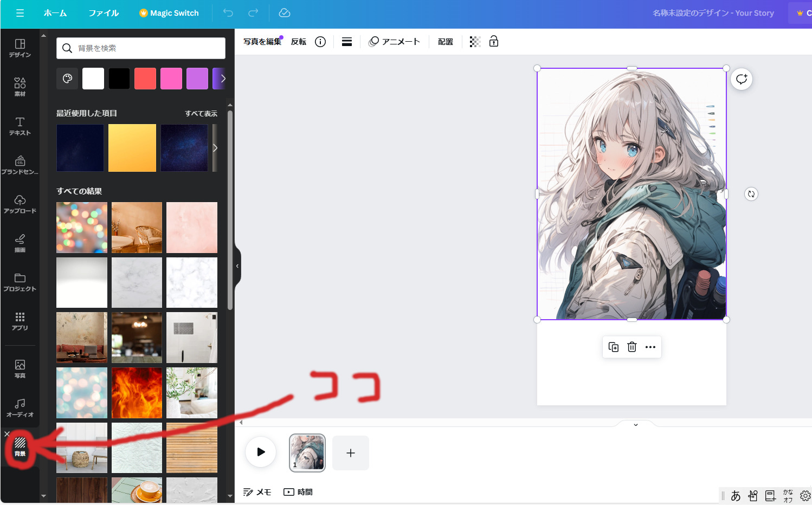The height and width of the screenshot is (505, 812).
Task: Close the 背景 sidebar shortcut with the x
Action: [7, 434]
